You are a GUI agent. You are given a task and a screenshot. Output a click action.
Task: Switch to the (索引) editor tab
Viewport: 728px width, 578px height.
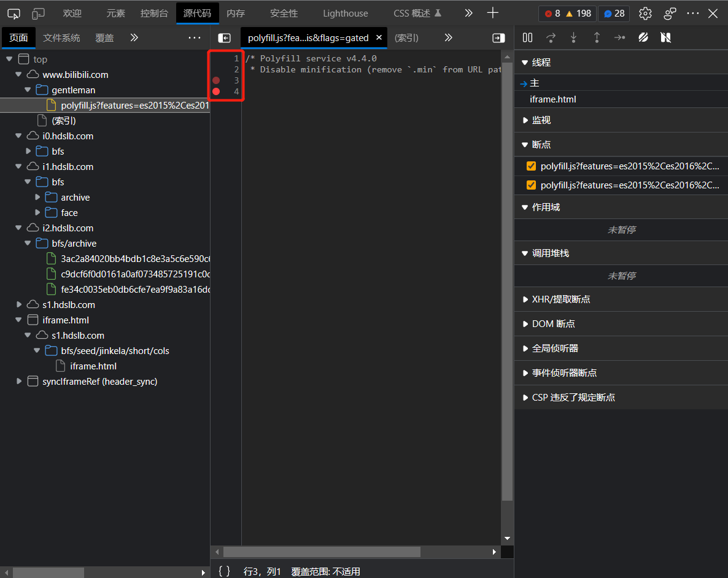pos(407,37)
